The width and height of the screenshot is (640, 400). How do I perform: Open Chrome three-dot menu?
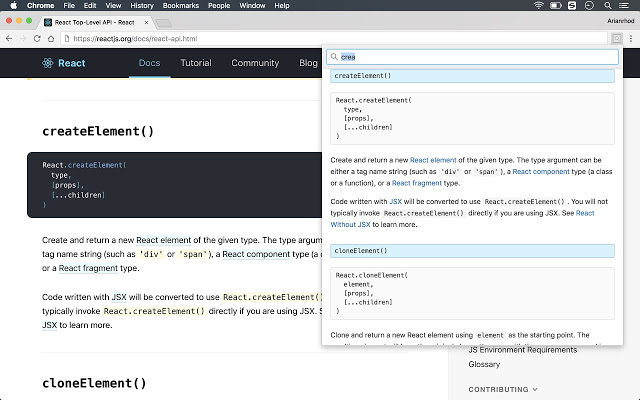pyautogui.click(x=631, y=38)
